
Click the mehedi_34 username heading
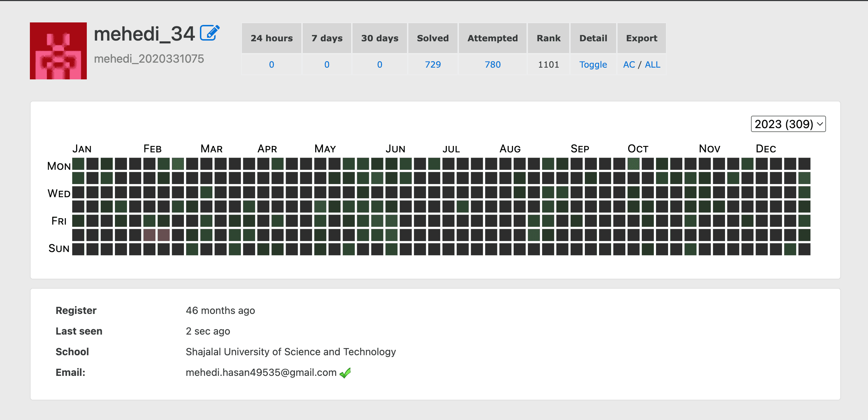coord(144,34)
